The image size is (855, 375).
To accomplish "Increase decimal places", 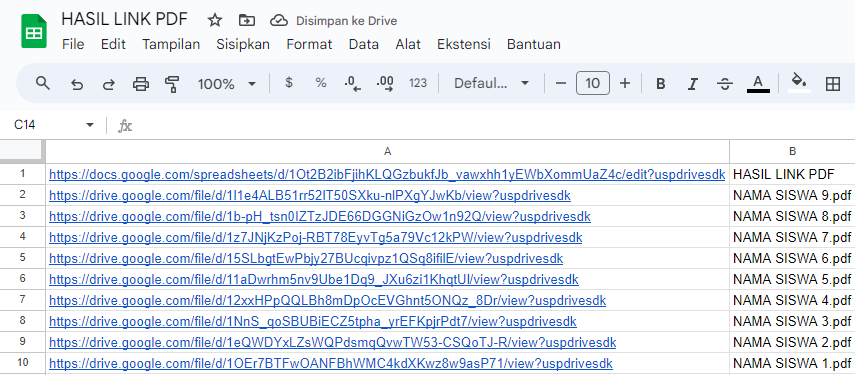I will [385, 83].
